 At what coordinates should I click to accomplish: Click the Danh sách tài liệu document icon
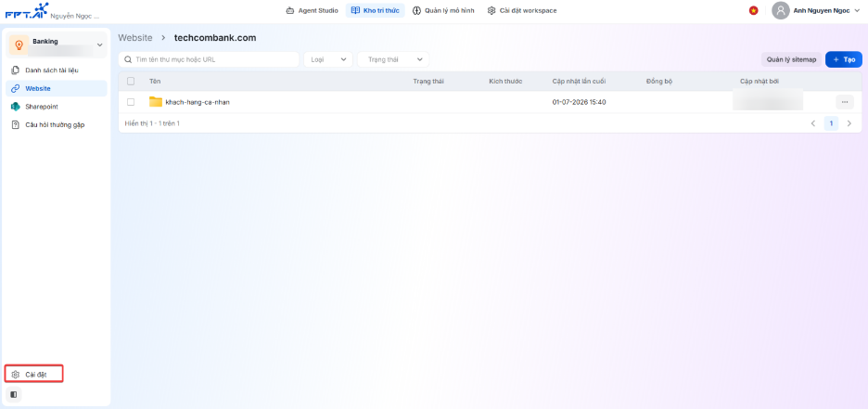pos(16,70)
